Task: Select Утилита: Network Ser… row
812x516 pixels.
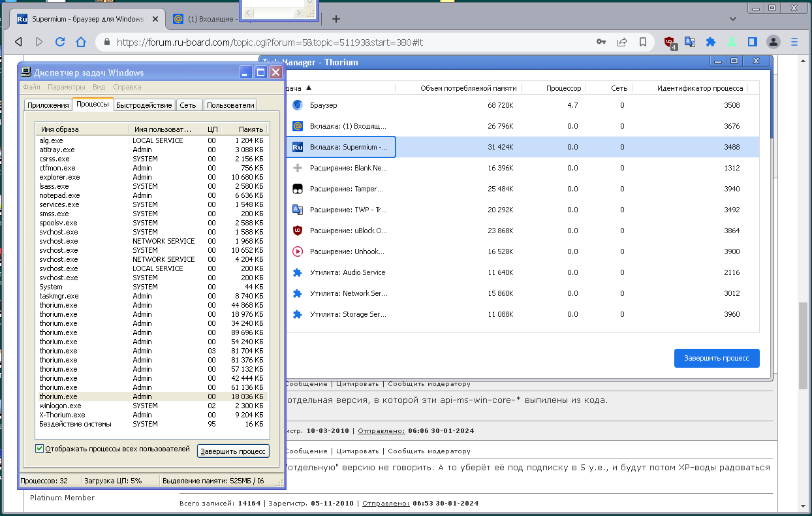Action: 522,293
